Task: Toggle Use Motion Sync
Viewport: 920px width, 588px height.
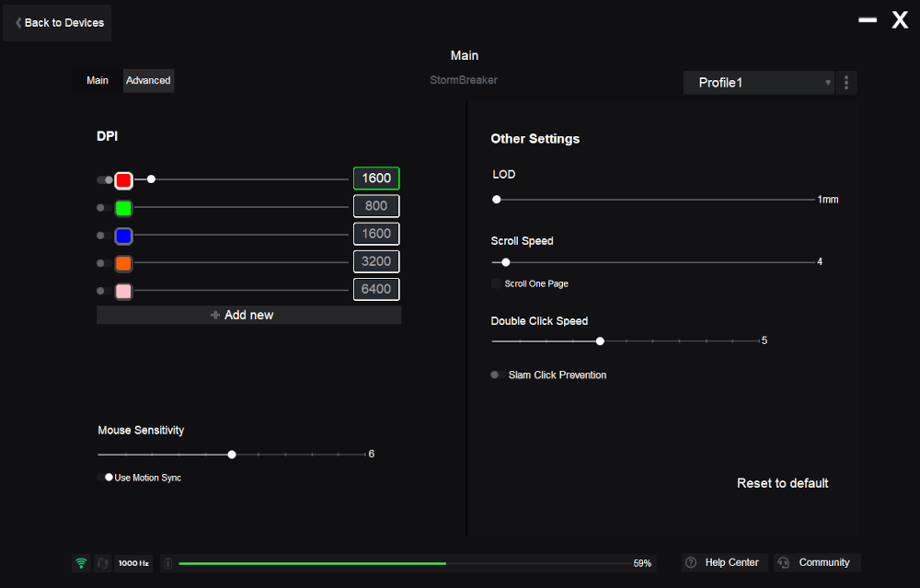Action: pyautogui.click(x=105, y=477)
